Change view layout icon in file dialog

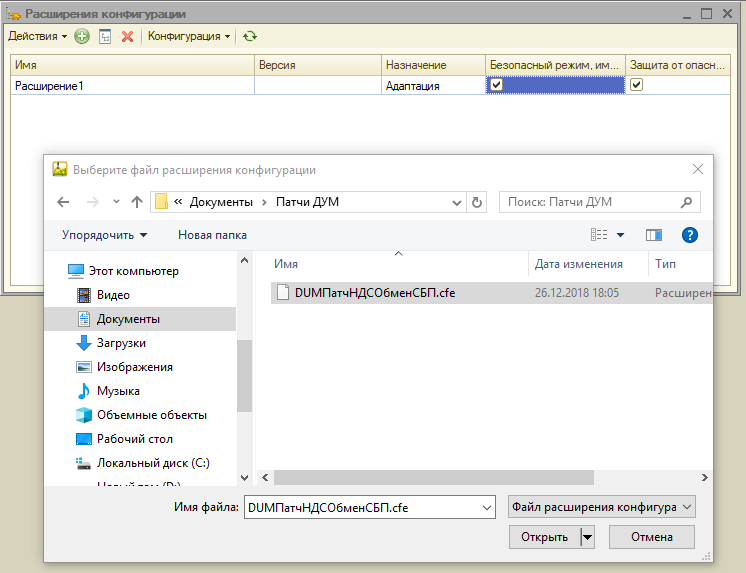tap(599, 235)
